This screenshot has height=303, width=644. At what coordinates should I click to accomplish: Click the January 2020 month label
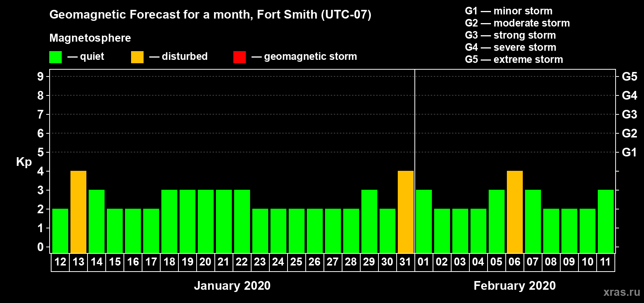point(232,286)
